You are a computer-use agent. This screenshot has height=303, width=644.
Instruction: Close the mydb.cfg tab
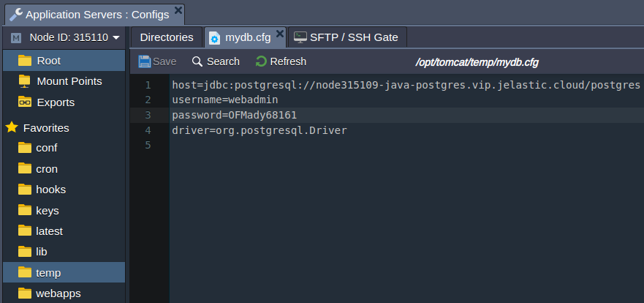pyautogui.click(x=280, y=34)
